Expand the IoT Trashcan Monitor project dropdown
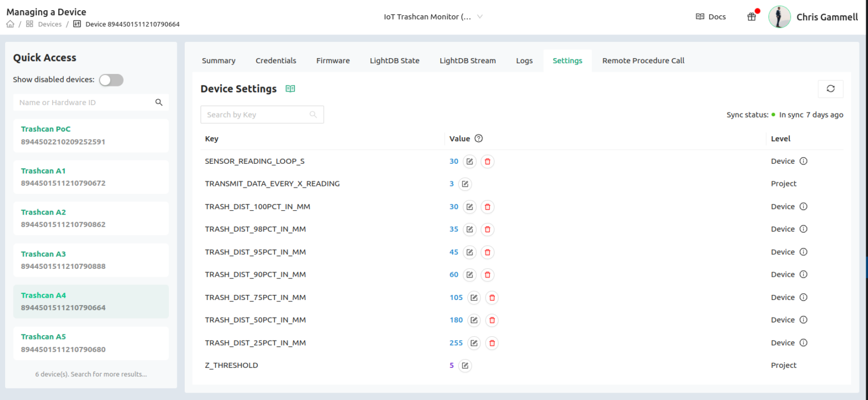 (433, 17)
